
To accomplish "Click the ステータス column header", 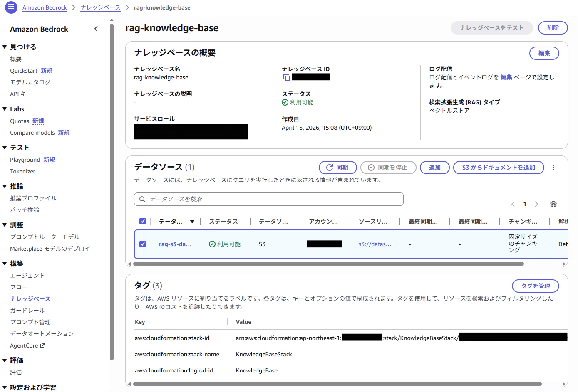I will tap(223, 222).
